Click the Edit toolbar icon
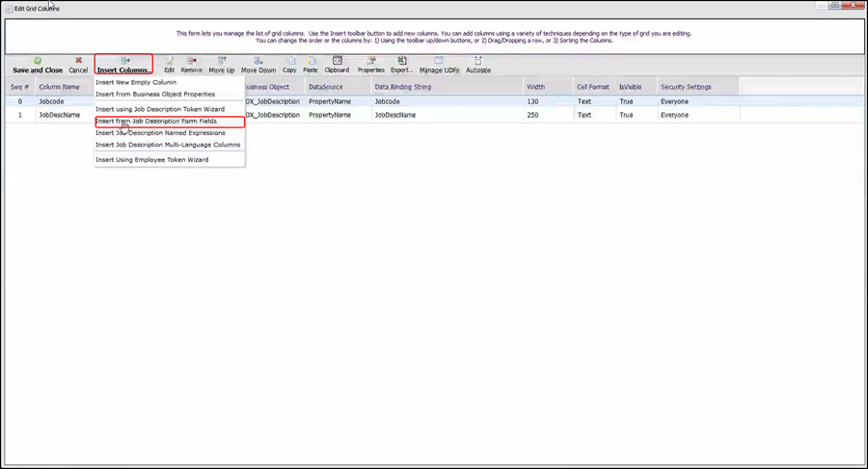This screenshot has height=469, width=868. (169, 65)
